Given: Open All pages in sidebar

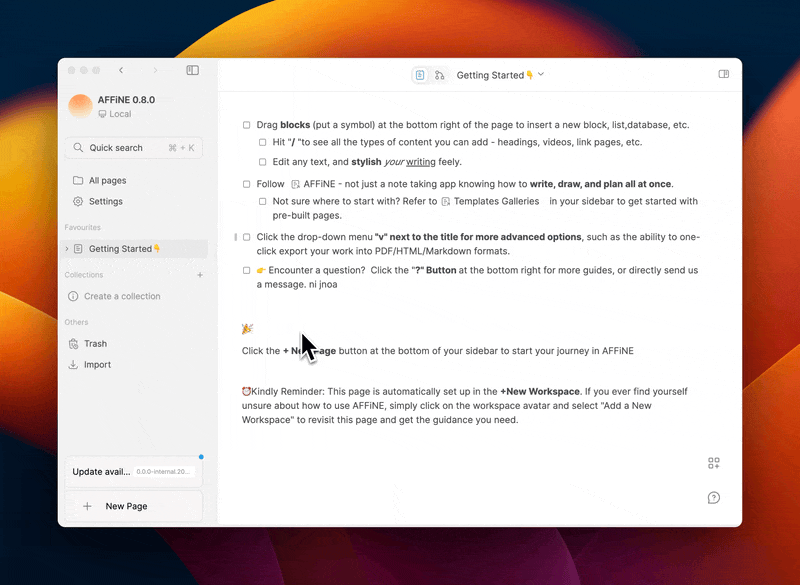Looking at the screenshot, I should coord(134,181).
